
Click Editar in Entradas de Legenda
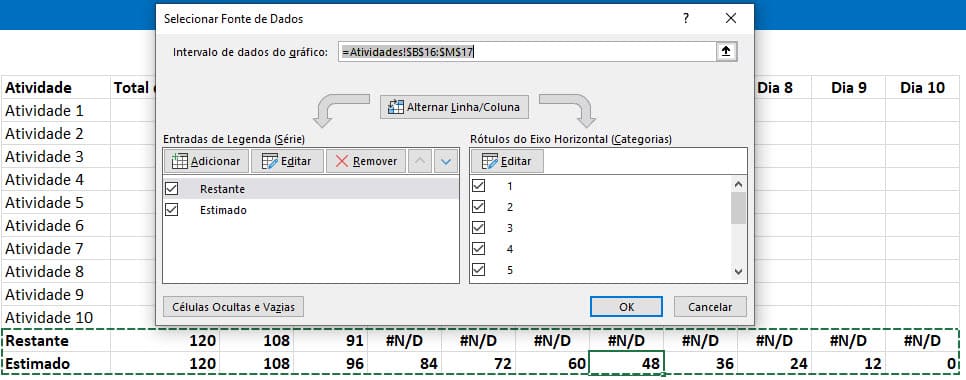click(287, 161)
